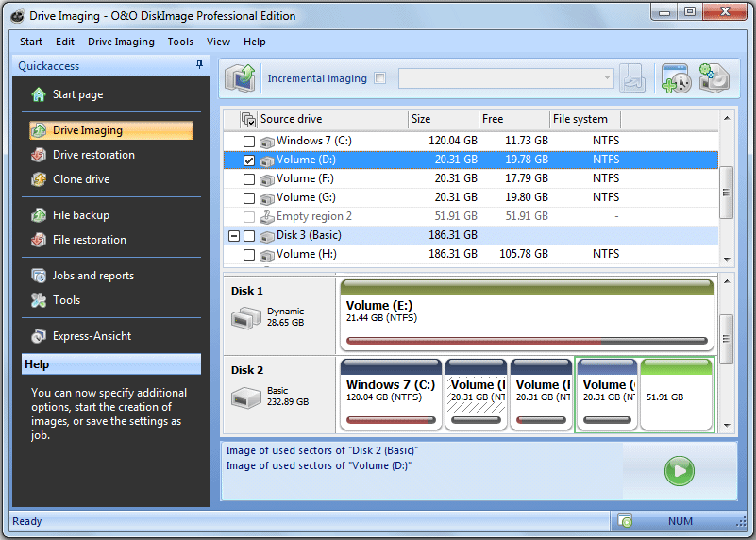Click the 17.79 GB free value of Volume (F:)
This screenshot has width=756, height=540.
[527, 178]
